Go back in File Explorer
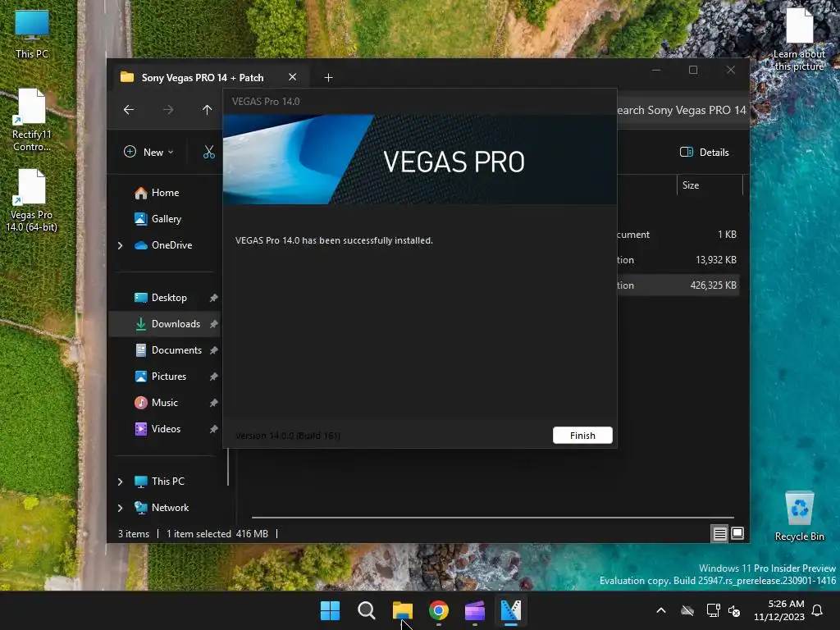This screenshot has height=630, width=840. coord(129,110)
